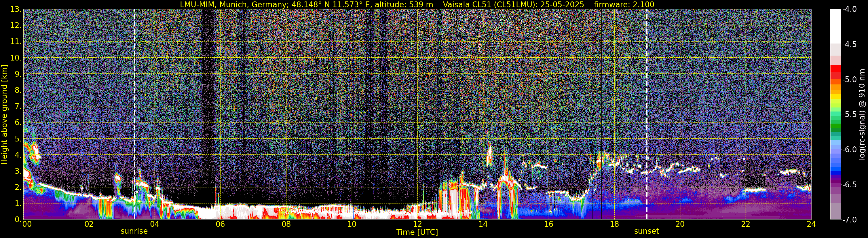The image size is (868, 238).
Task: Click the 'sunrise' label below the axis
Action: click(x=134, y=231)
